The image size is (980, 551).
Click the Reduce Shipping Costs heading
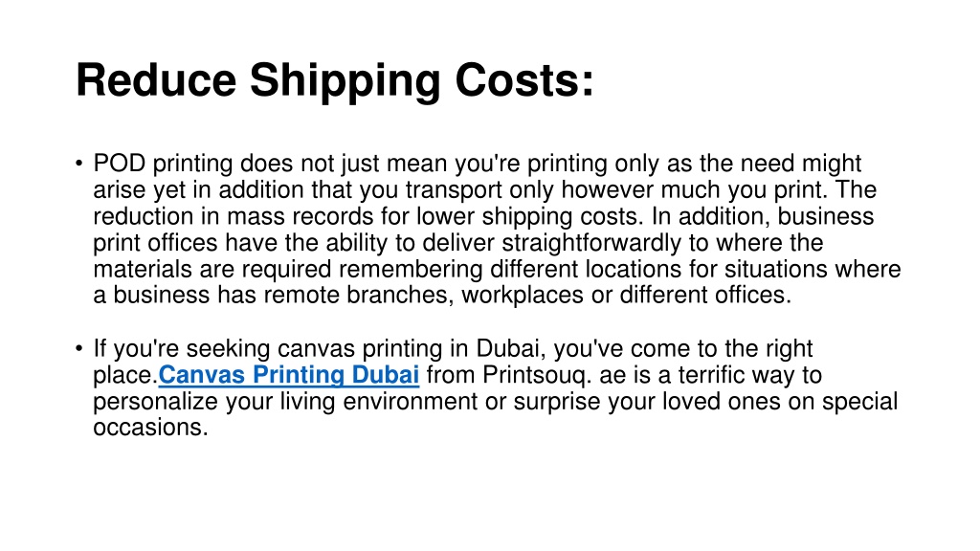(335, 81)
